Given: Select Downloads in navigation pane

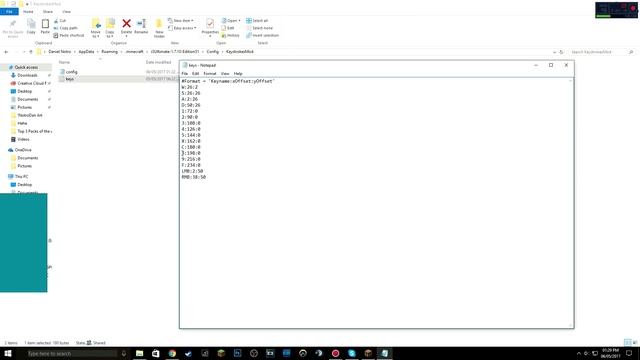Looking at the screenshot, I should coord(27,75).
